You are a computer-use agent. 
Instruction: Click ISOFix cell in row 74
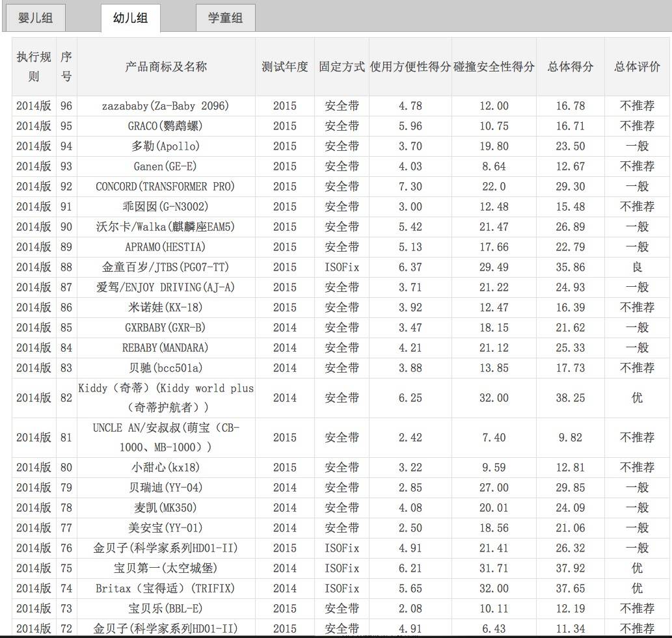342,589
